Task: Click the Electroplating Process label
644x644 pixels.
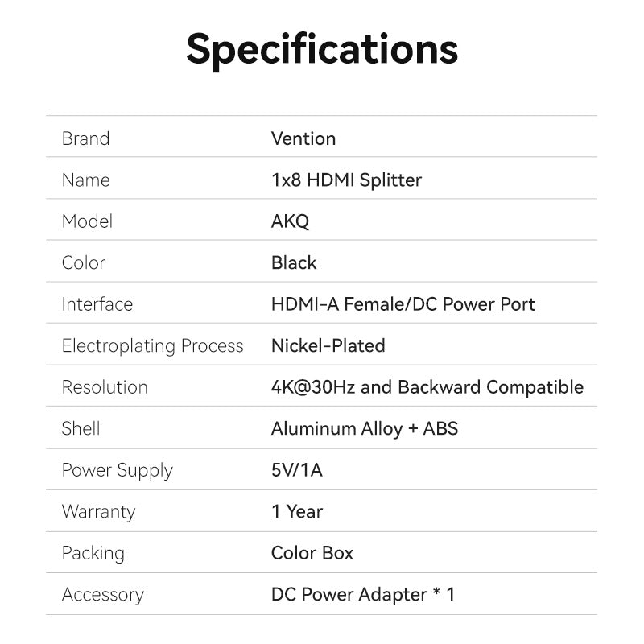Action: (152, 346)
